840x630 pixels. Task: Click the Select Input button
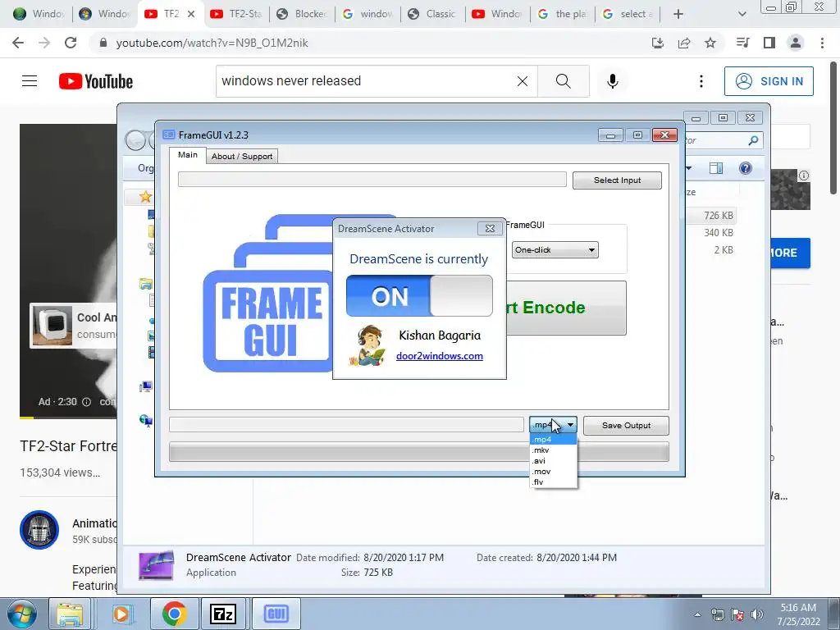pos(617,180)
